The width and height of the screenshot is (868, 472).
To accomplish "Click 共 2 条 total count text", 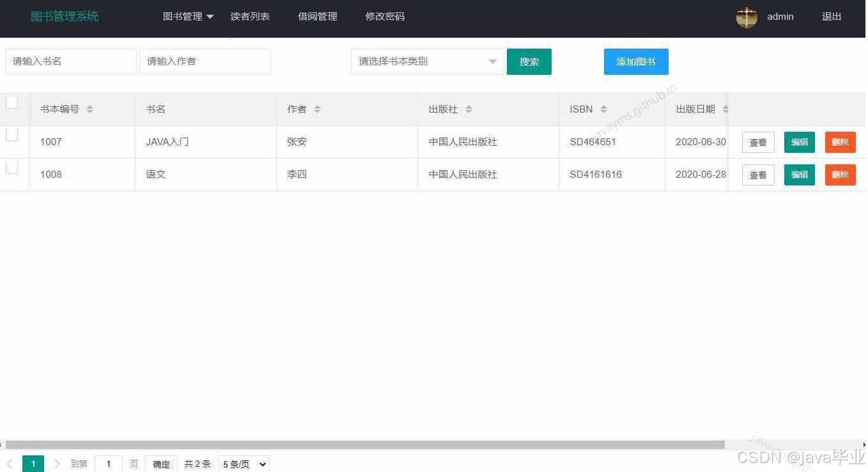I will click(198, 464).
